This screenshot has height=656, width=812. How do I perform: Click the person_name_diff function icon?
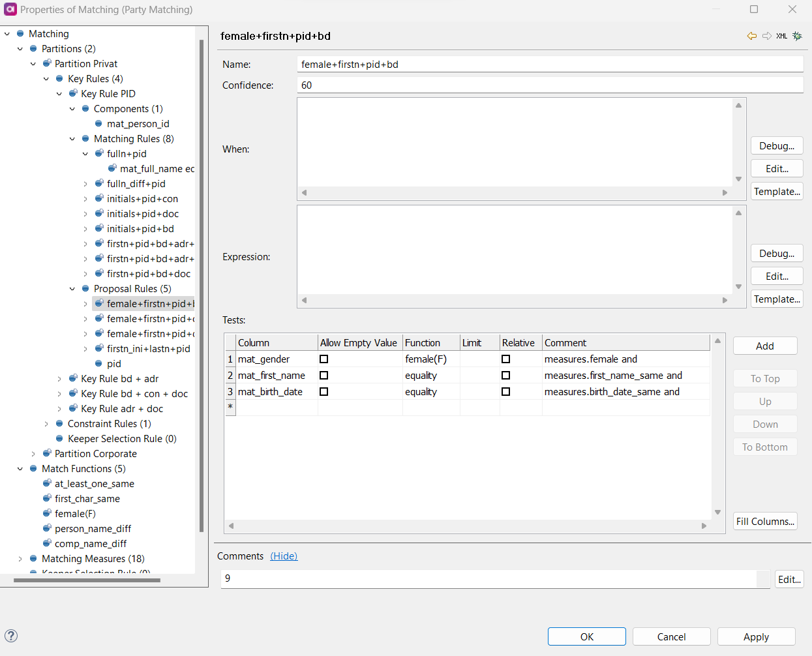coord(47,528)
